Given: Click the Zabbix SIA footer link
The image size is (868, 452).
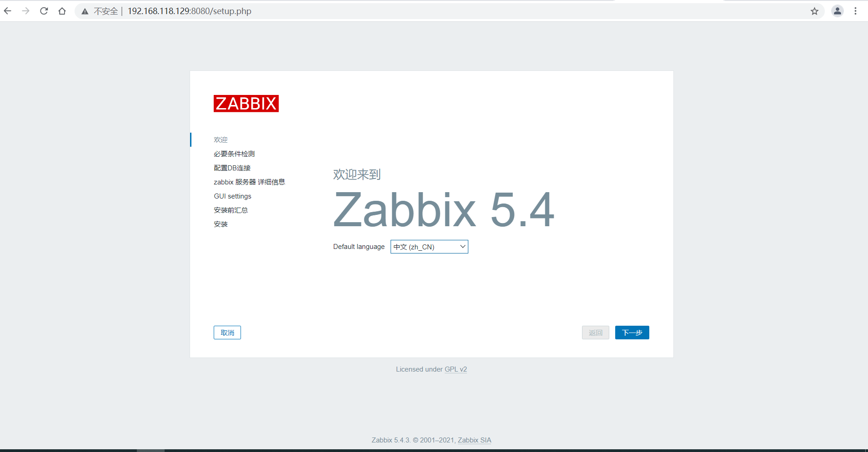Looking at the screenshot, I should point(474,440).
